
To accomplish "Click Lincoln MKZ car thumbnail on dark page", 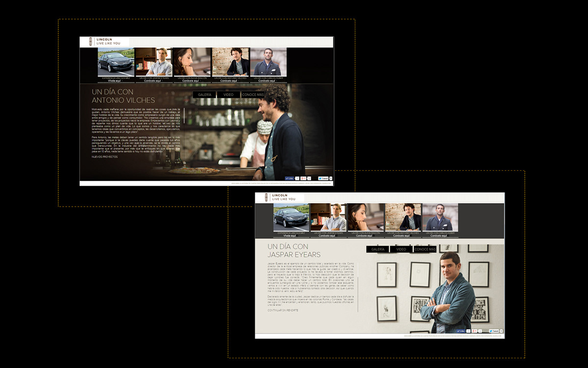I will 116,61.
